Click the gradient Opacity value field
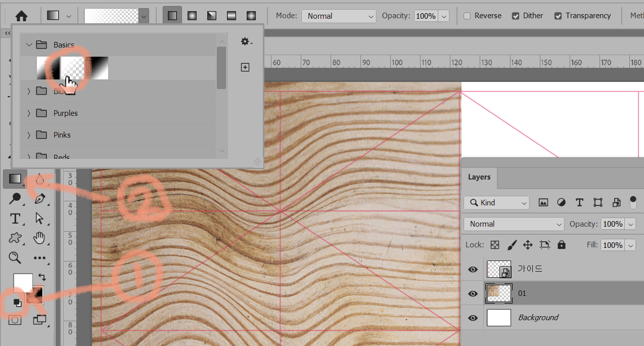The height and width of the screenshot is (346, 644). pos(426,16)
